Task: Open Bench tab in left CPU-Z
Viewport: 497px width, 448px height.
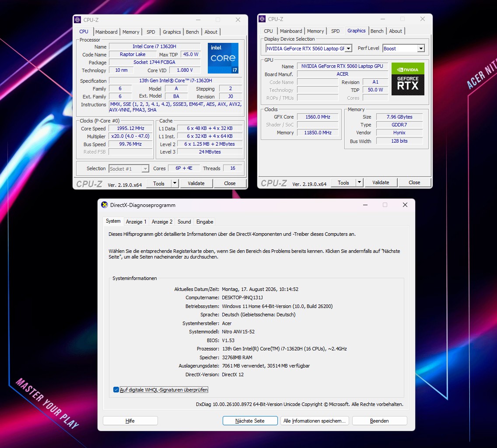Action: tap(192, 31)
